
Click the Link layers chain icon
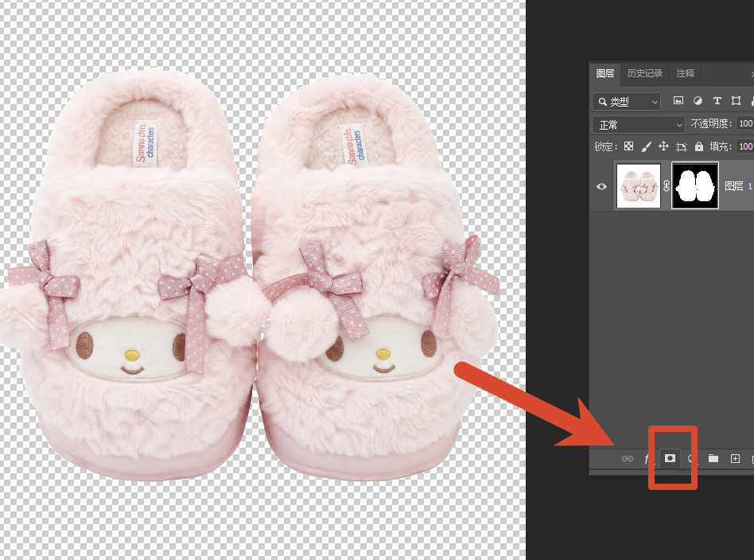627,458
